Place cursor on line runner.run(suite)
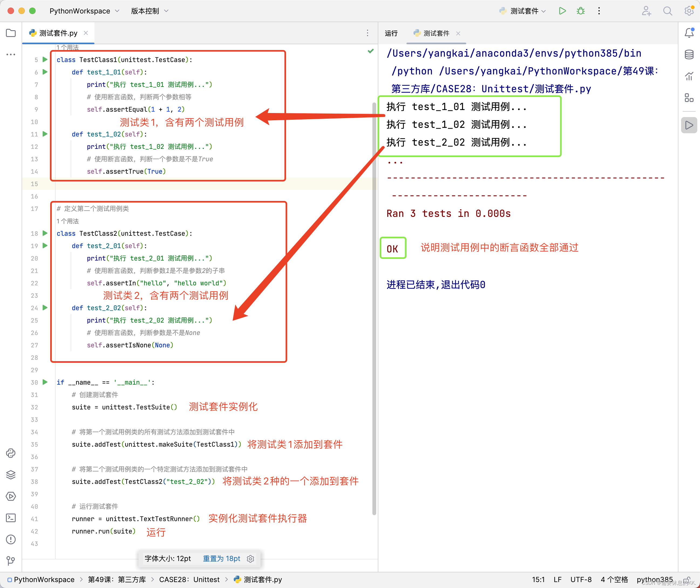The image size is (700, 588). [x=104, y=531]
